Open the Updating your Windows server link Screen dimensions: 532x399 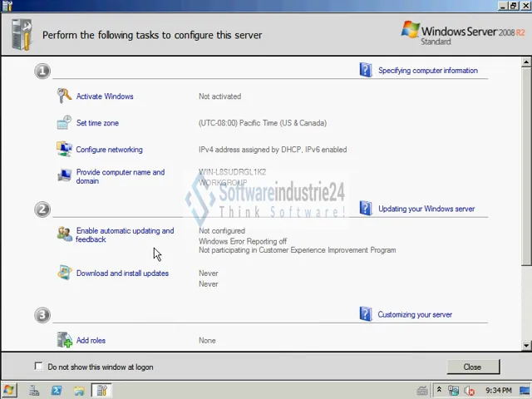tap(426, 209)
